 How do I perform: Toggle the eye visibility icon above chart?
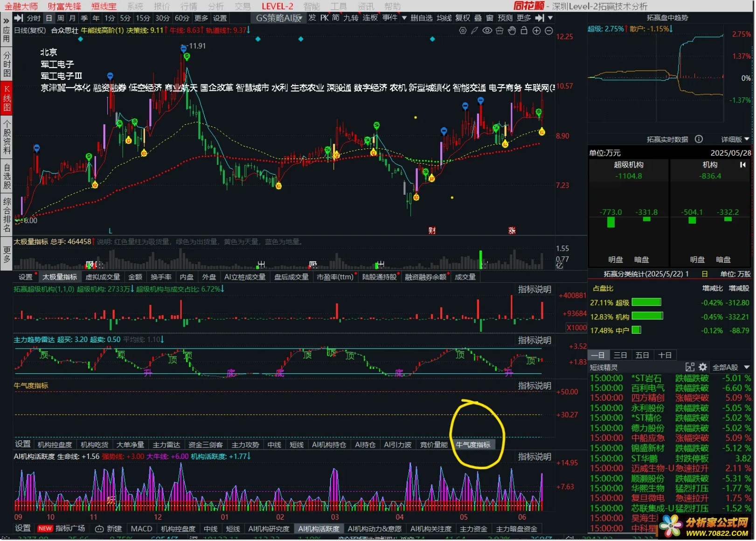487,30
